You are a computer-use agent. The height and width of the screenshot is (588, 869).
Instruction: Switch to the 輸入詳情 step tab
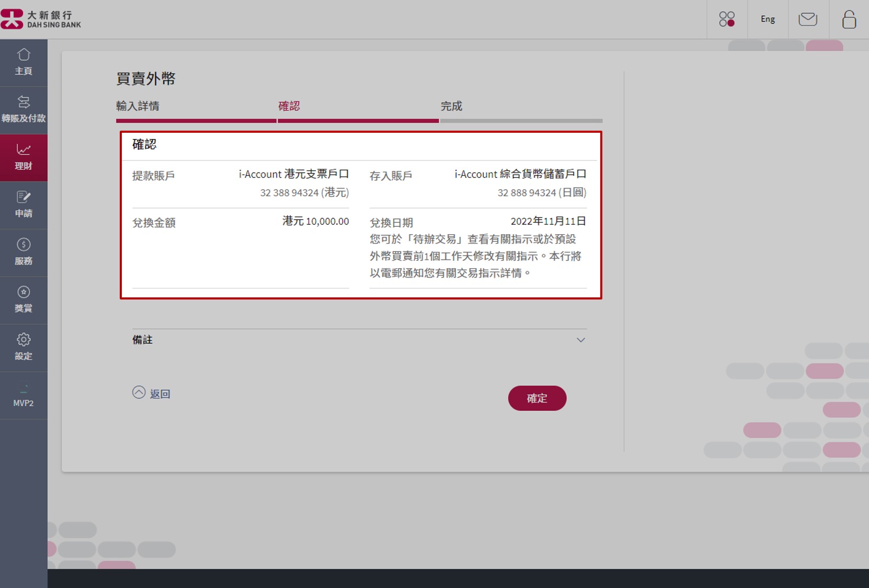137,106
